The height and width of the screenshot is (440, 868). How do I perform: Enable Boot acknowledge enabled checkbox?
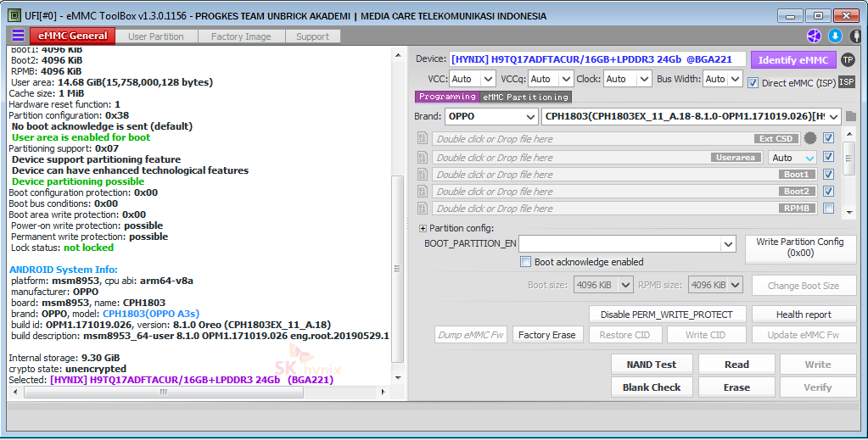(525, 262)
